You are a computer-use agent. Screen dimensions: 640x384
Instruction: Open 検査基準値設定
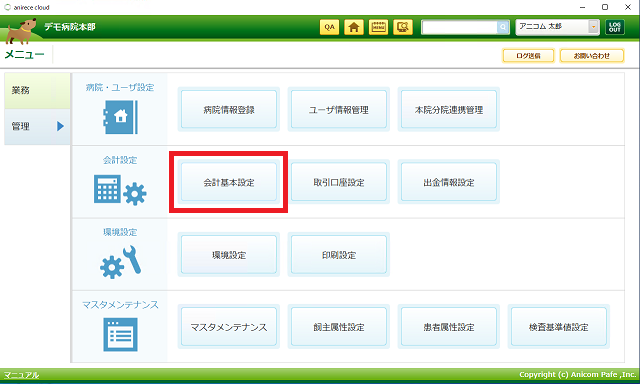559,327
